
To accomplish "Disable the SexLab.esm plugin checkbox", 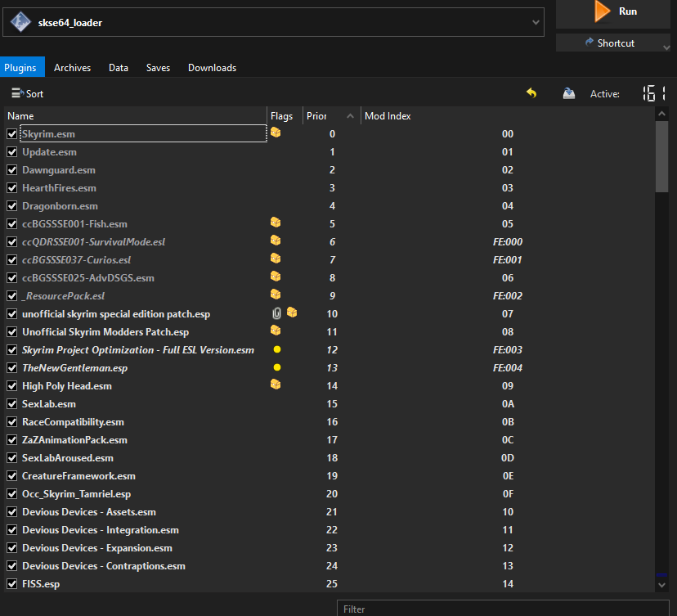I will pos(12,404).
